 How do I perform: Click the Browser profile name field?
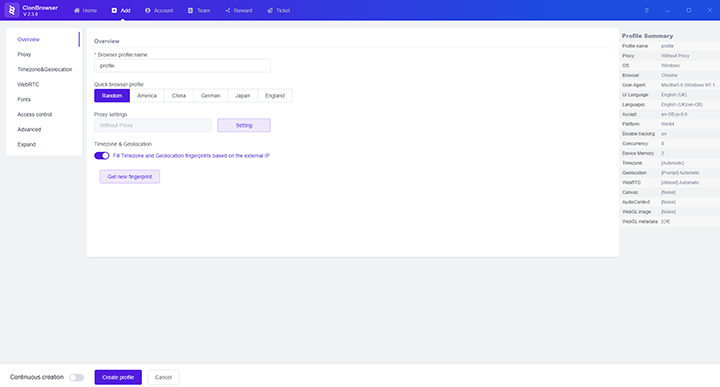pos(182,66)
